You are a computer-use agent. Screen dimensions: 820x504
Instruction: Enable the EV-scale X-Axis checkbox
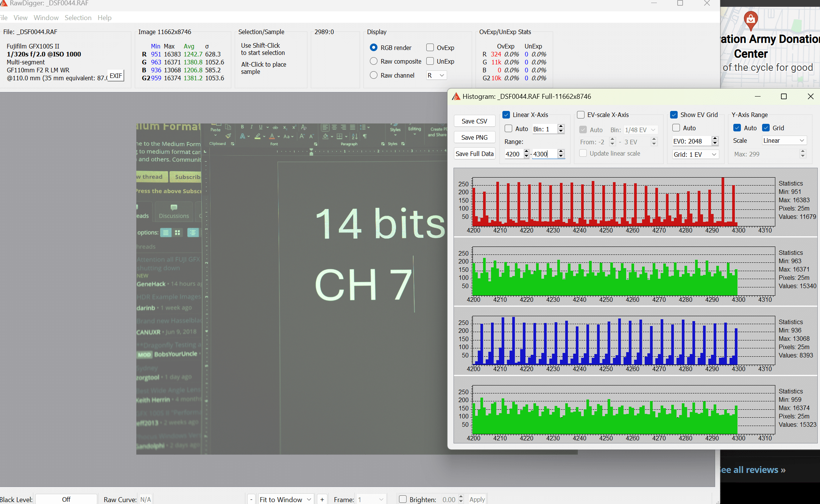click(581, 115)
